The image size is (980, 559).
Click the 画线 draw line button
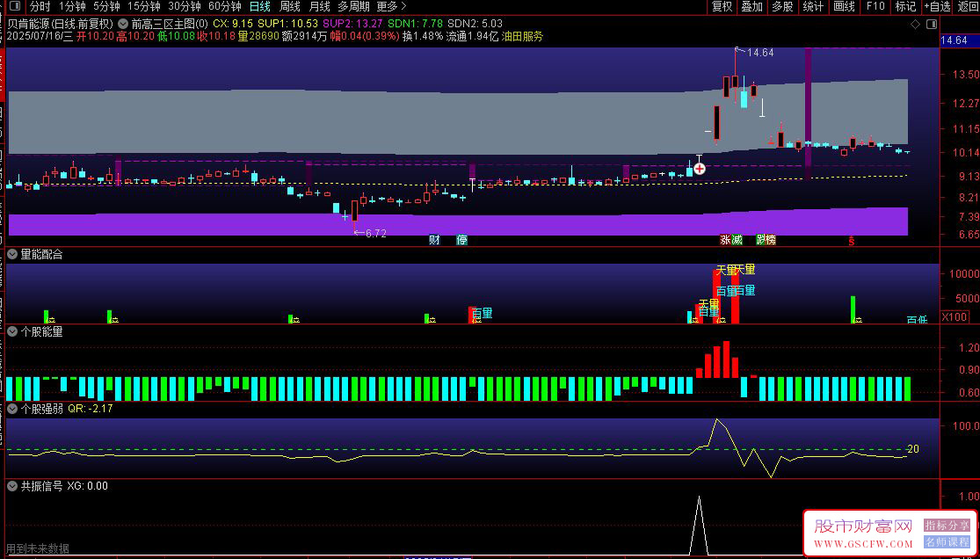844,7
